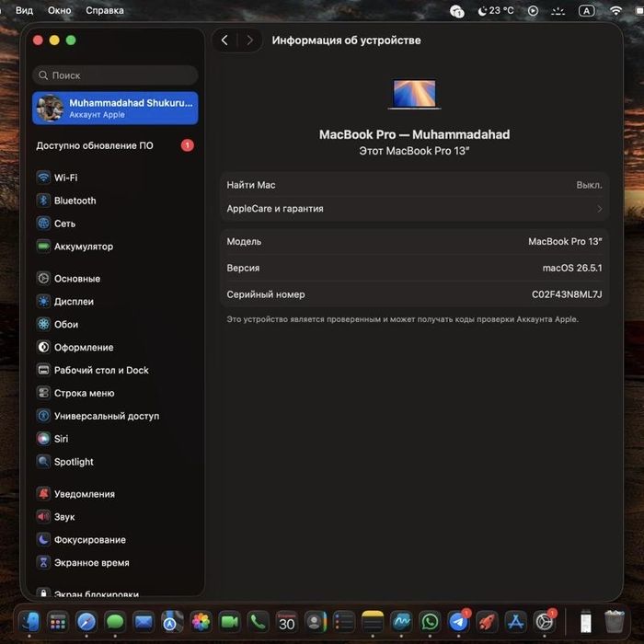Viewport: 644px width, 644px height.
Task: Open the Freeform app in Dock
Action: (x=401, y=622)
